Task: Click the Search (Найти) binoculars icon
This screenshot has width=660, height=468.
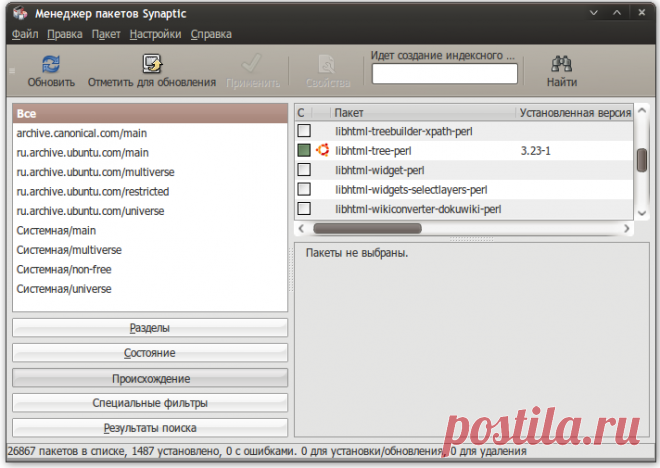Action: tap(562, 64)
